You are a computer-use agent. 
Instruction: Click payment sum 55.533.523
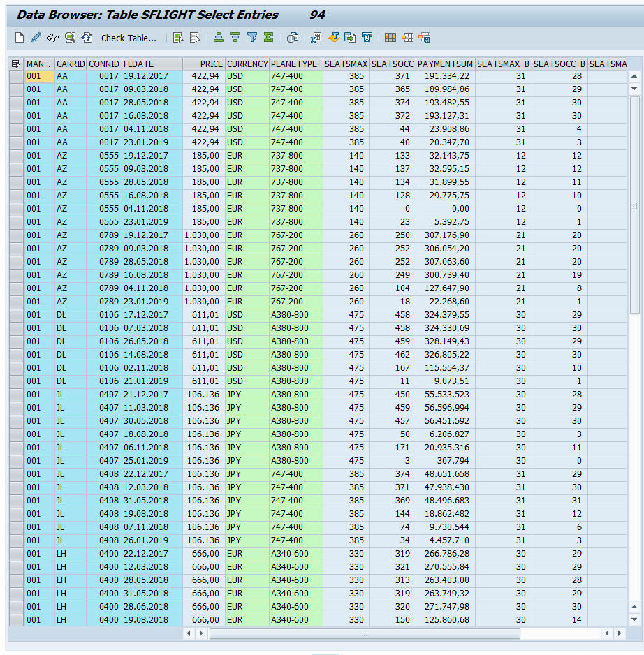[x=446, y=395]
